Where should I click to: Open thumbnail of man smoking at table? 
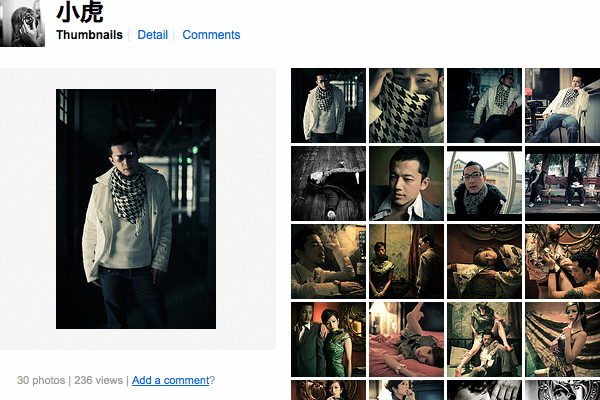(328, 262)
